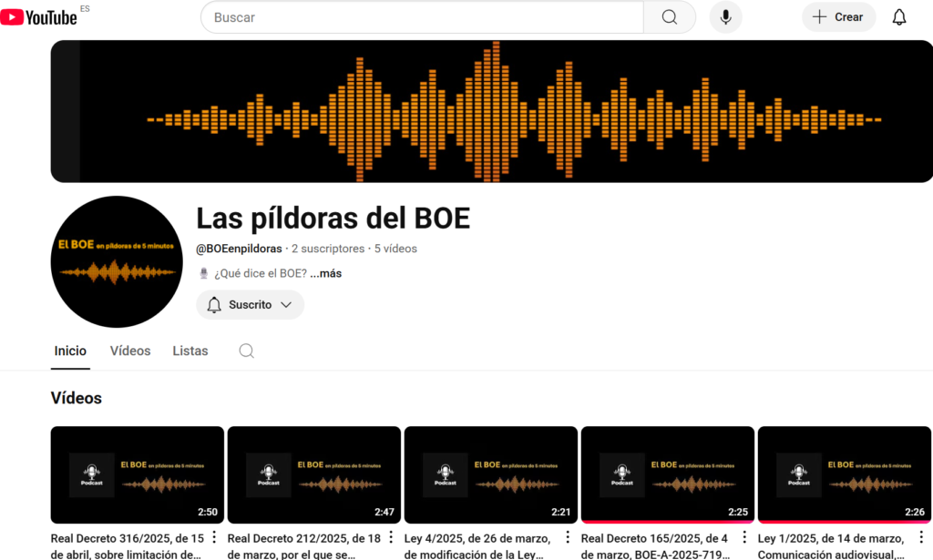
Task: Switch to the Listas tab
Action: [190, 351]
